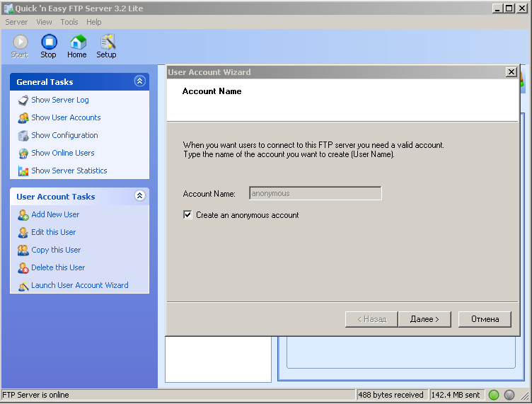Screen dimensions: 532x404
Task: Select the Add New User link
Action: [x=55, y=214]
